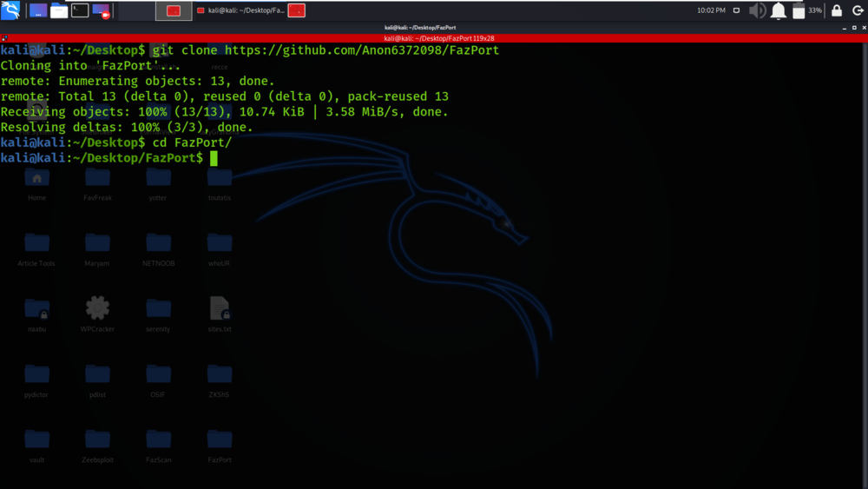Switch to the first empty workspace

(136, 10)
